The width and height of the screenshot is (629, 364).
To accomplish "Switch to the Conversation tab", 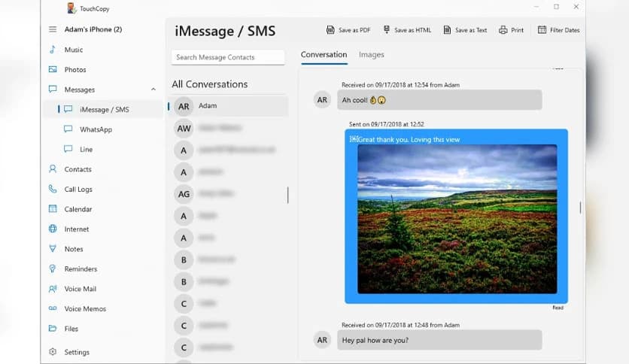I will pyautogui.click(x=324, y=55).
